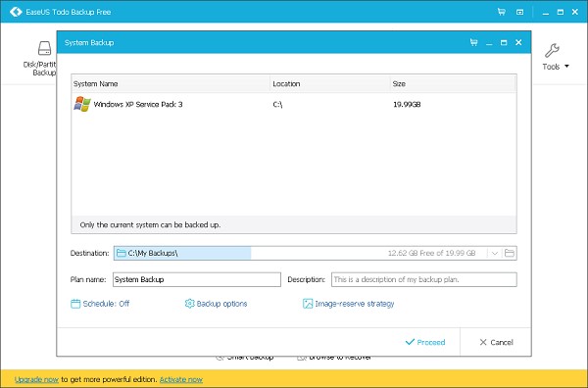Image resolution: width=588 pixels, height=388 pixels.
Task: Close the System Backup dialog
Action: 518,42
